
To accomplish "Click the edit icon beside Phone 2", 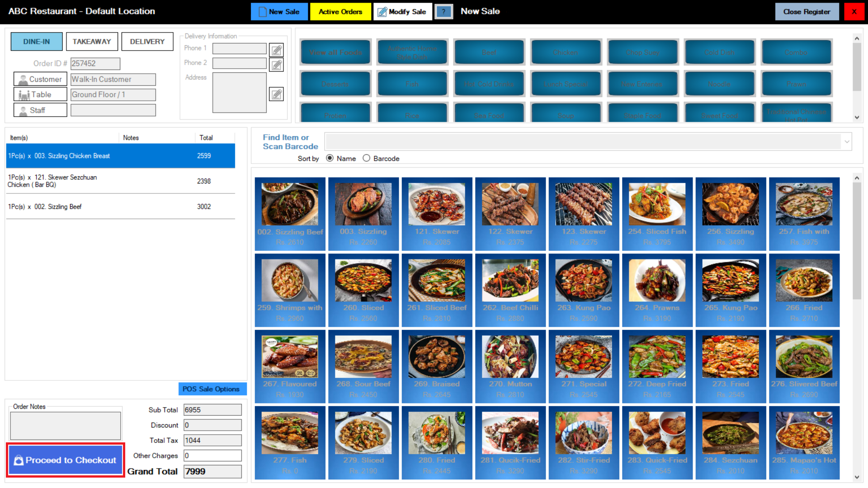I will [x=276, y=65].
